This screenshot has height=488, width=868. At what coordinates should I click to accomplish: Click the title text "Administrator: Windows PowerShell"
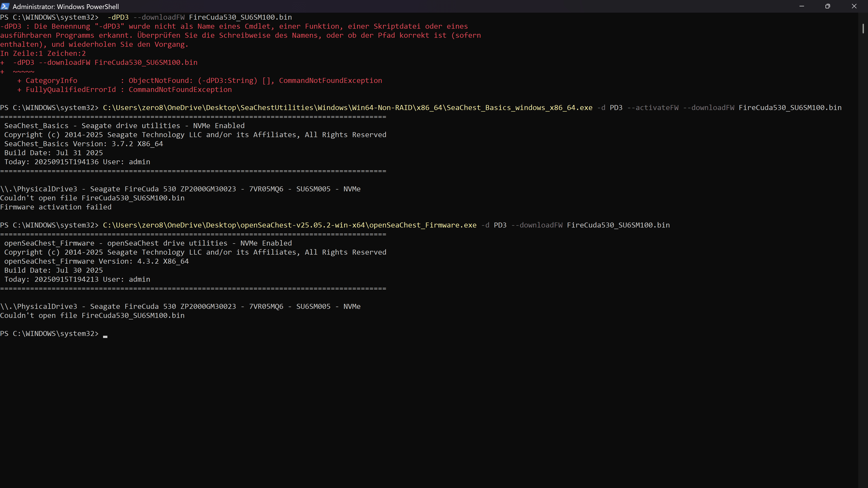click(x=66, y=7)
